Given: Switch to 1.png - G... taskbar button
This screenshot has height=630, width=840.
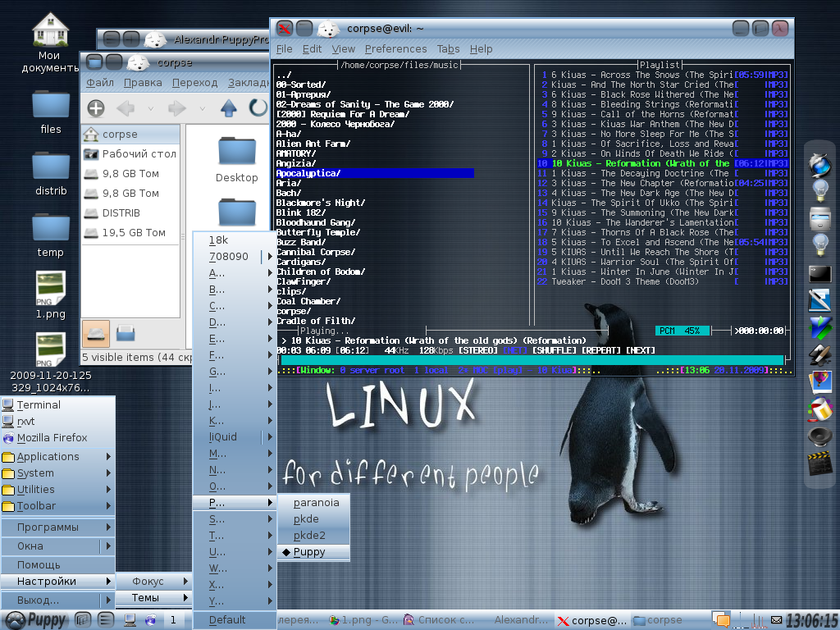Looking at the screenshot, I should pos(363,620).
